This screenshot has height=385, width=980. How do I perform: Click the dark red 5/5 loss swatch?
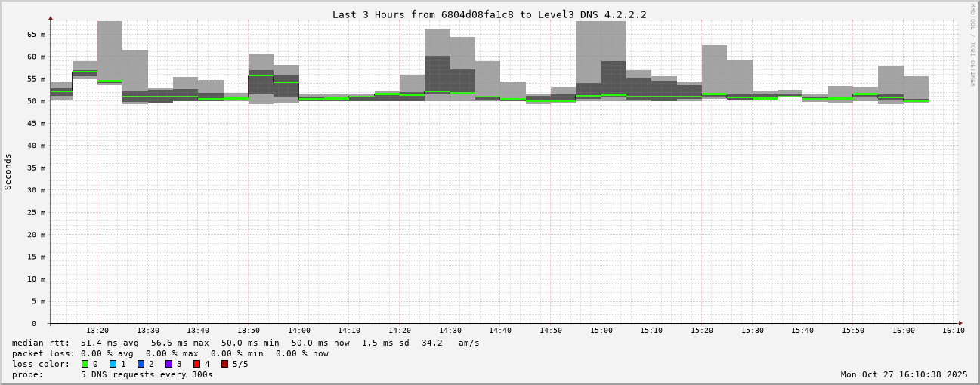224,364
